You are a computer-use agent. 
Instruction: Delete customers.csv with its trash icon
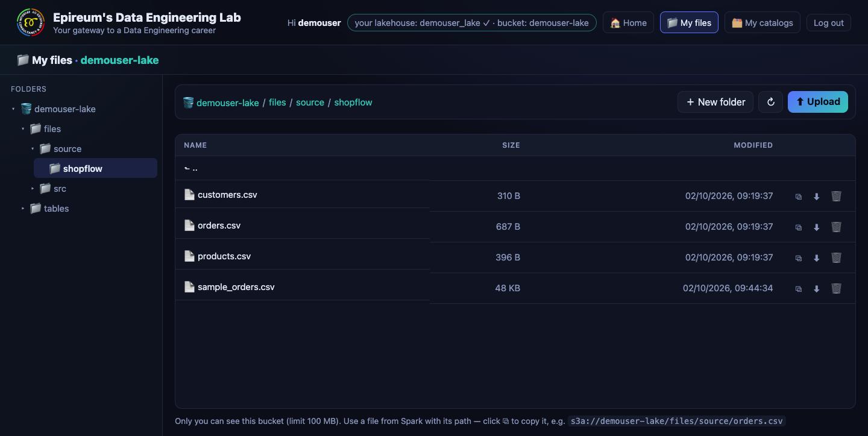[x=836, y=196]
